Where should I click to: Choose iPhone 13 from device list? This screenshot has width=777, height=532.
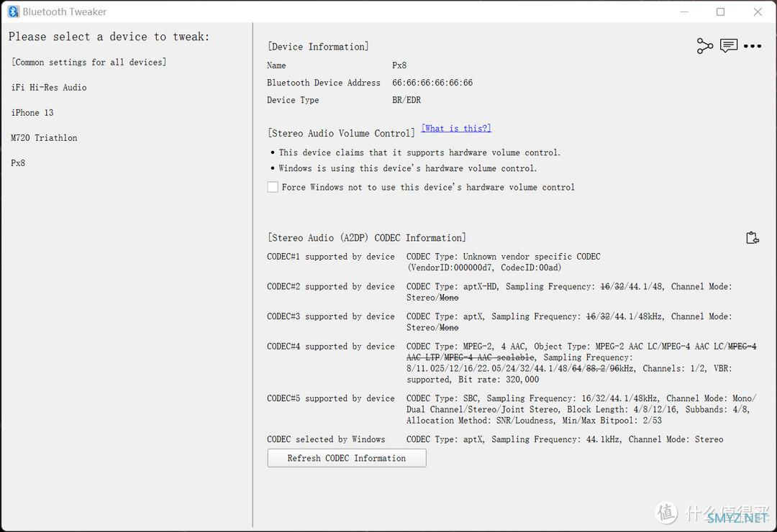point(32,112)
